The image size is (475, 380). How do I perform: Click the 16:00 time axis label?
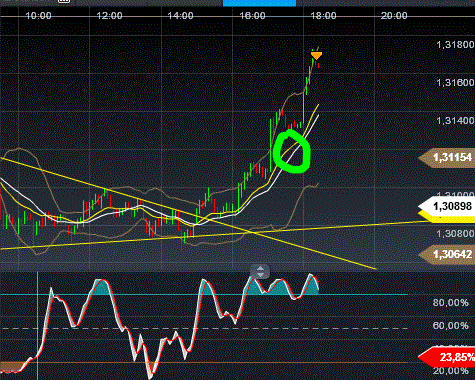pyautogui.click(x=252, y=16)
